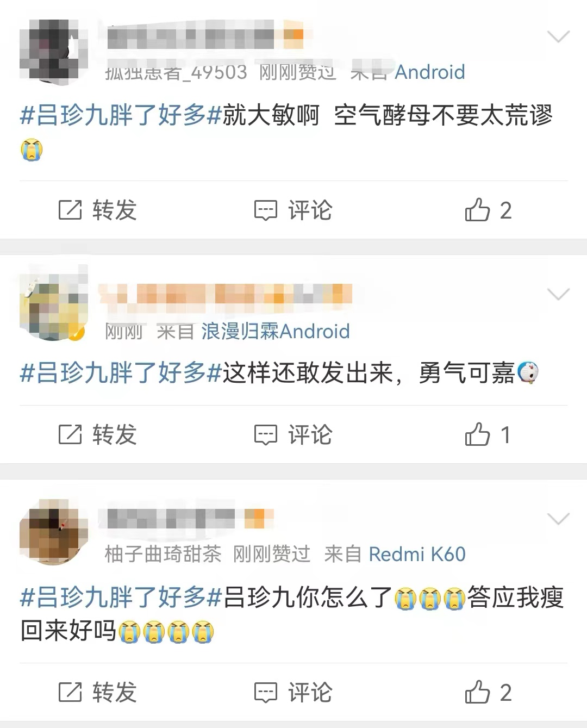Expand the chevron menu on third post
This screenshot has height=728, width=587.
[558, 519]
